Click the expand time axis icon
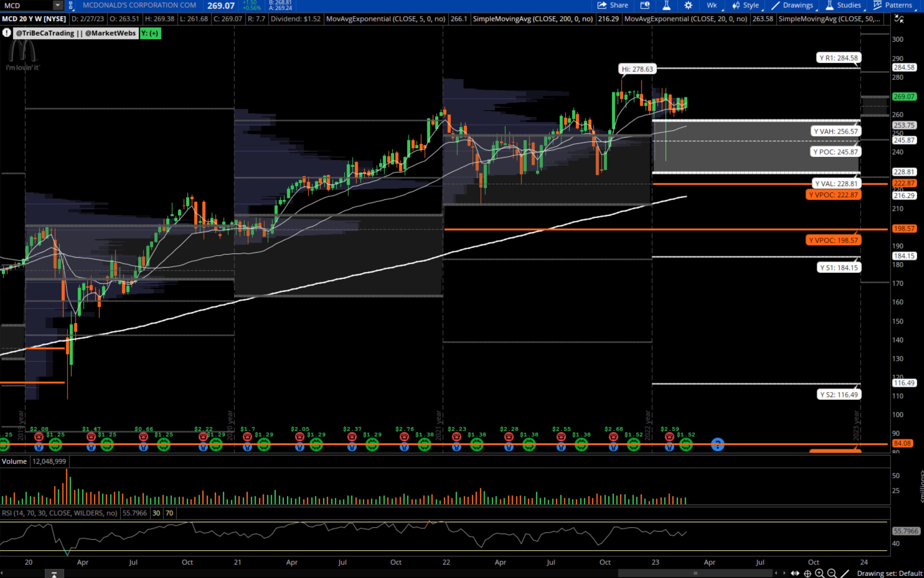The image size is (924, 578). tap(795, 573)
